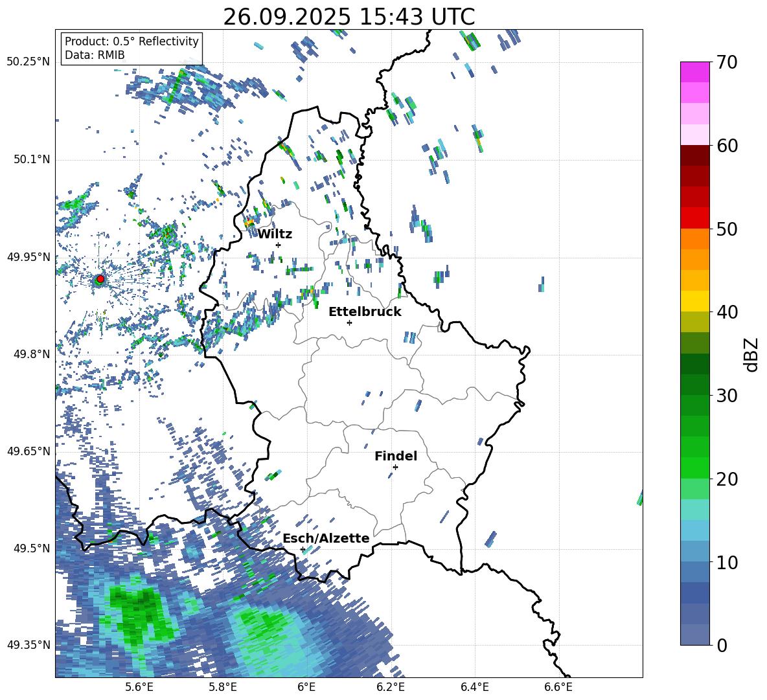The image size is (767, 700).
Task: Click the 6.6°E longitude label
Action: [558, 687]
